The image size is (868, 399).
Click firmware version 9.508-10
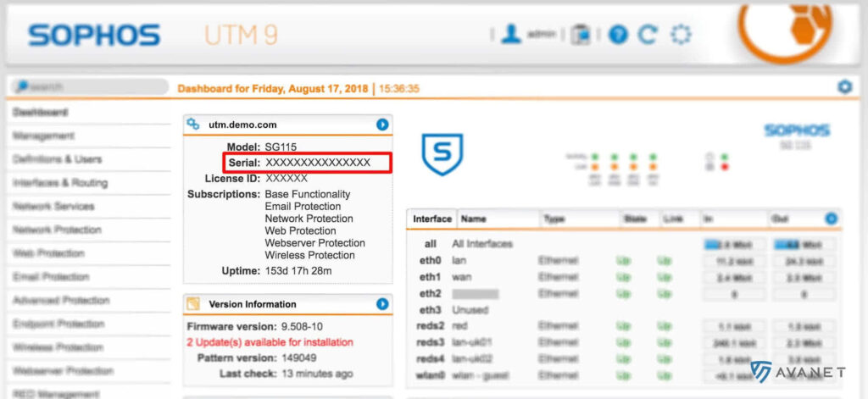[x=303, y=326]
